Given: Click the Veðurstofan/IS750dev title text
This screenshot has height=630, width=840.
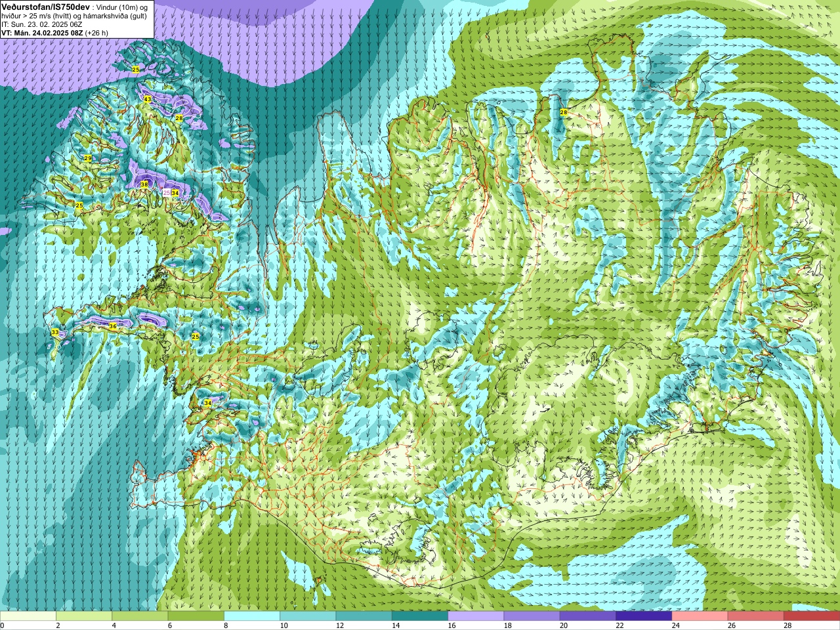Looking at the screenshot, I should [x=45, y=6].
